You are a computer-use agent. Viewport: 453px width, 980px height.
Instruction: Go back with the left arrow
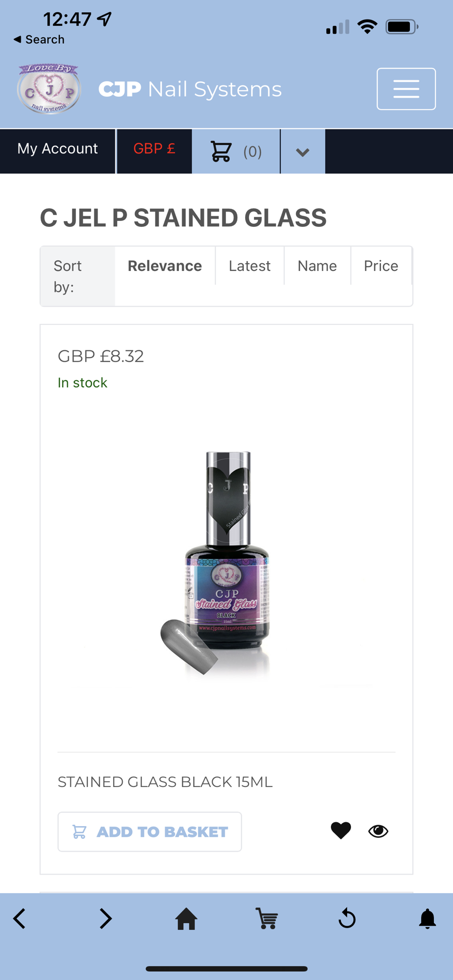20,919
